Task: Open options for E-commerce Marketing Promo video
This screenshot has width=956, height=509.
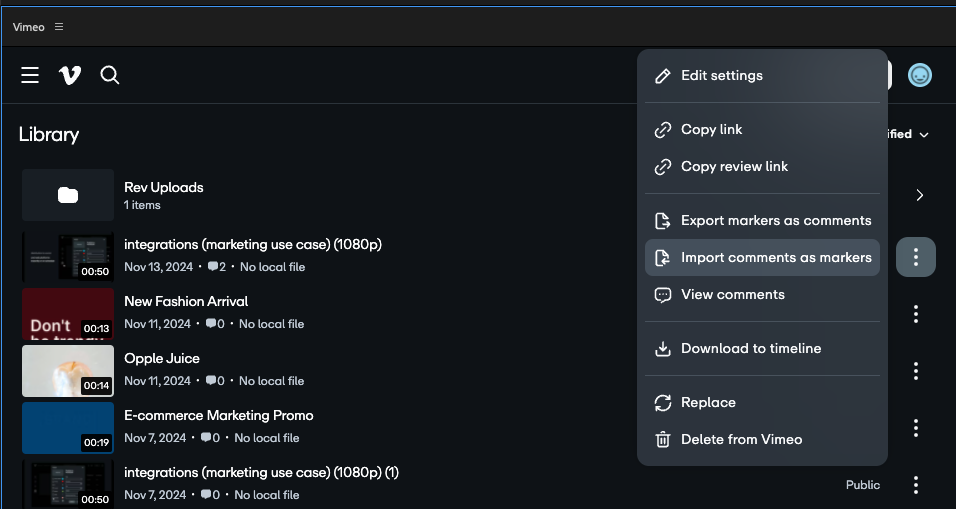Action: [915, 428]
